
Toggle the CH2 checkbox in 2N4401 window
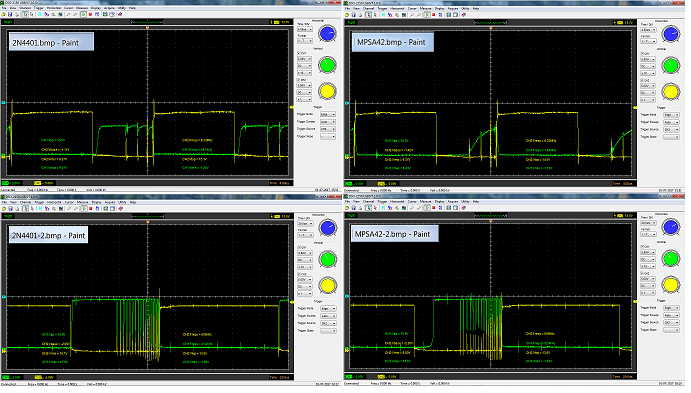pyautogui.click(x=298, y=80)
